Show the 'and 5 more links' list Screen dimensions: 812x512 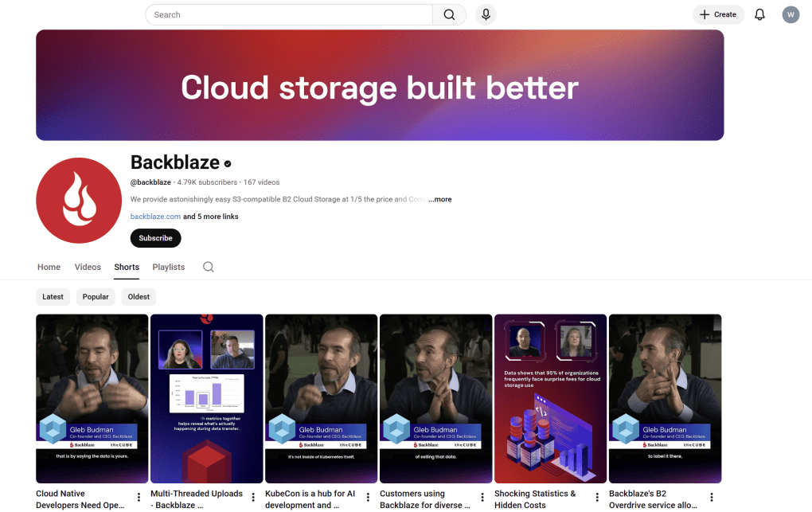pos(211,217)
